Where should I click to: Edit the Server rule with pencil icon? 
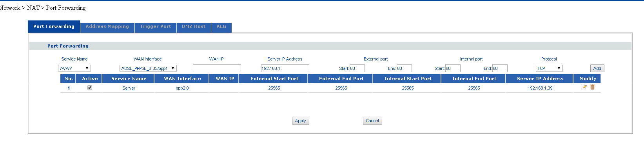pyautogui.click(x=584, y=87)
